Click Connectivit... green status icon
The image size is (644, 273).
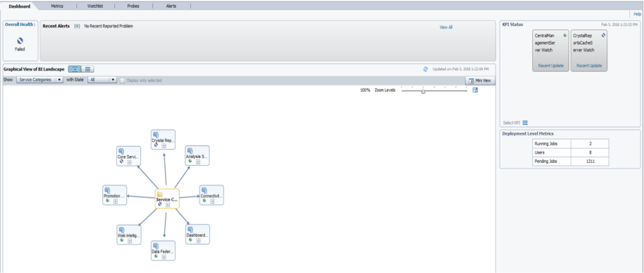[204, 200]
